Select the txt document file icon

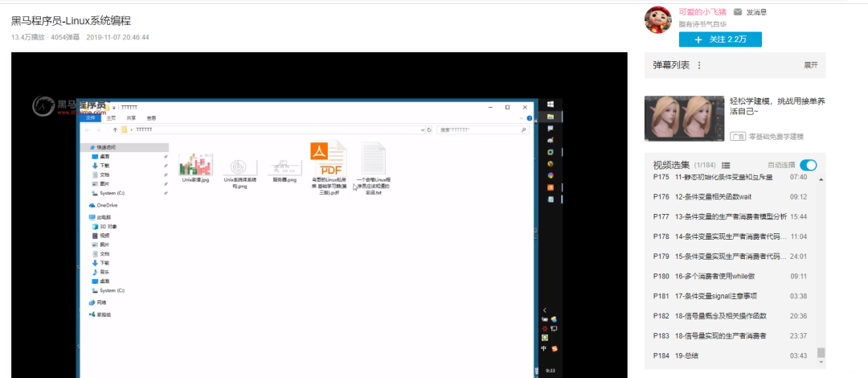[x=374, y=159]
